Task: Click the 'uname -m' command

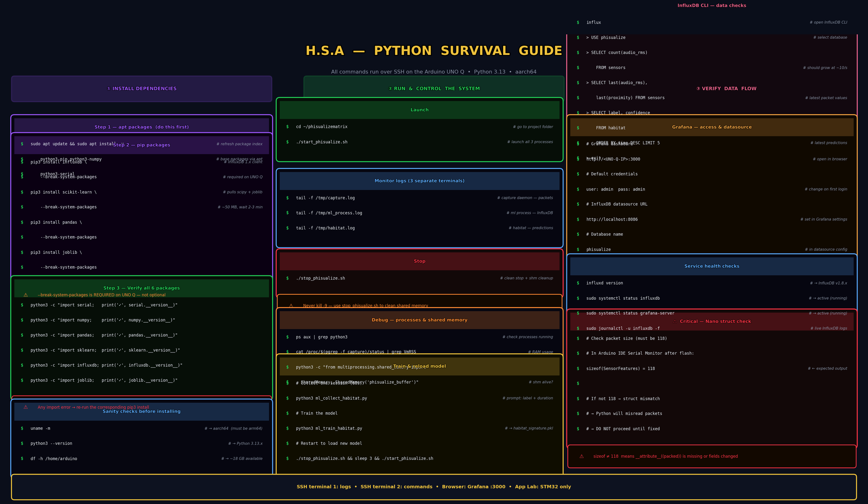Action: click(x=40, y=428)
